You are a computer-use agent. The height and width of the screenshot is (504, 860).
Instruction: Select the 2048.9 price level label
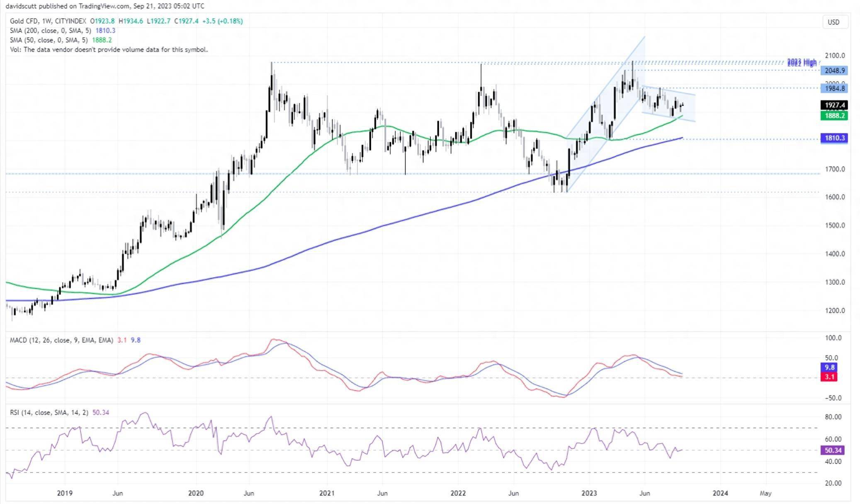(834, 70)
